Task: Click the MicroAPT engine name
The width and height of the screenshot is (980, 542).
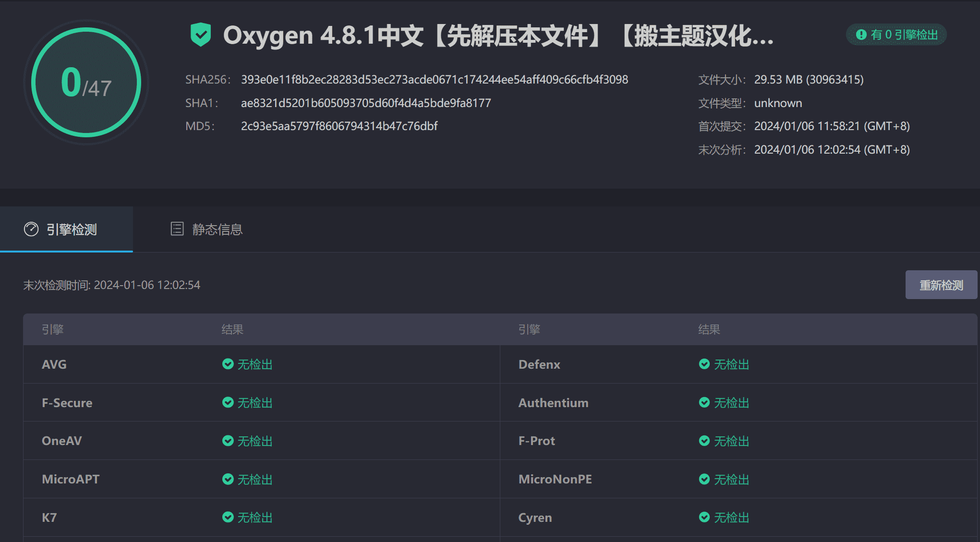Action: pyautogui.click(x=71, y=479)
